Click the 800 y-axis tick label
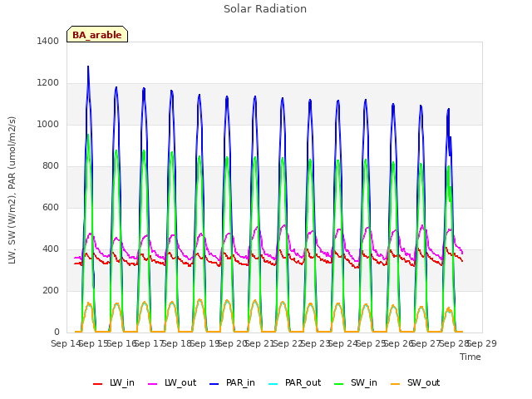Screen dimensions: 532x399 tap(51, 166)
